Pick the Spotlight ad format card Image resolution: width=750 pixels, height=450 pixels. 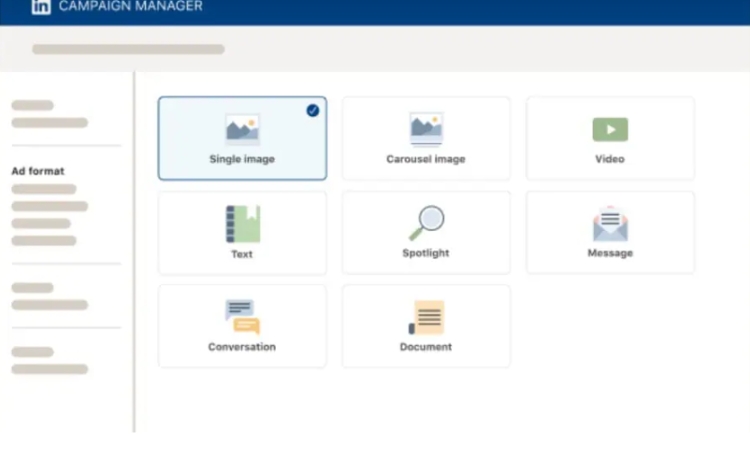point(426,233)
